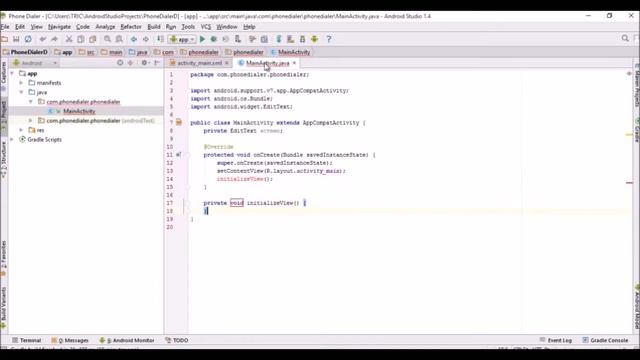Click the Sync Project with Gradle icon
640x360 pixels.
click(x=279, y=39)
